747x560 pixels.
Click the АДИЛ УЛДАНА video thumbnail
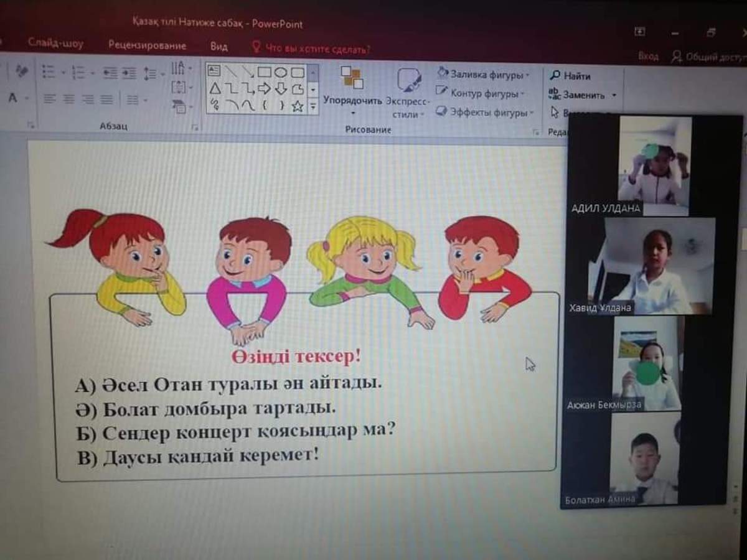[654, 166]
